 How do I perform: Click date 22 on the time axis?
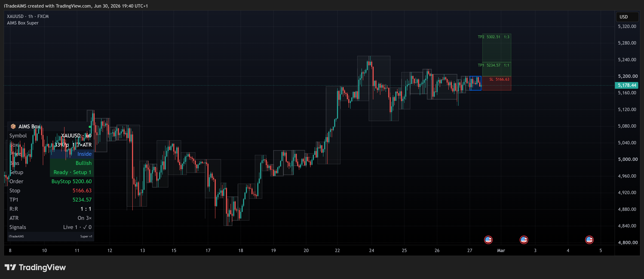tap(337, 250)
